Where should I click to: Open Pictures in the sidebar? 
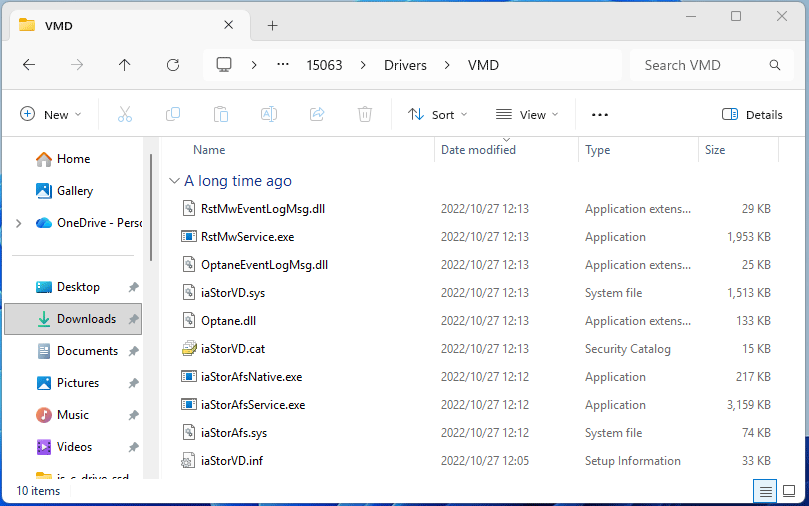click(77, 383)
